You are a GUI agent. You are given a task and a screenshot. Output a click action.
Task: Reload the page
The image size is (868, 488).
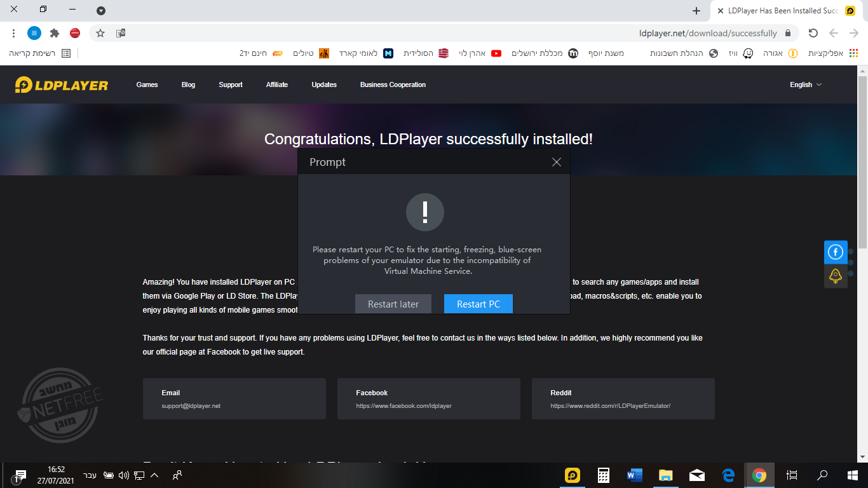point(813,33)
